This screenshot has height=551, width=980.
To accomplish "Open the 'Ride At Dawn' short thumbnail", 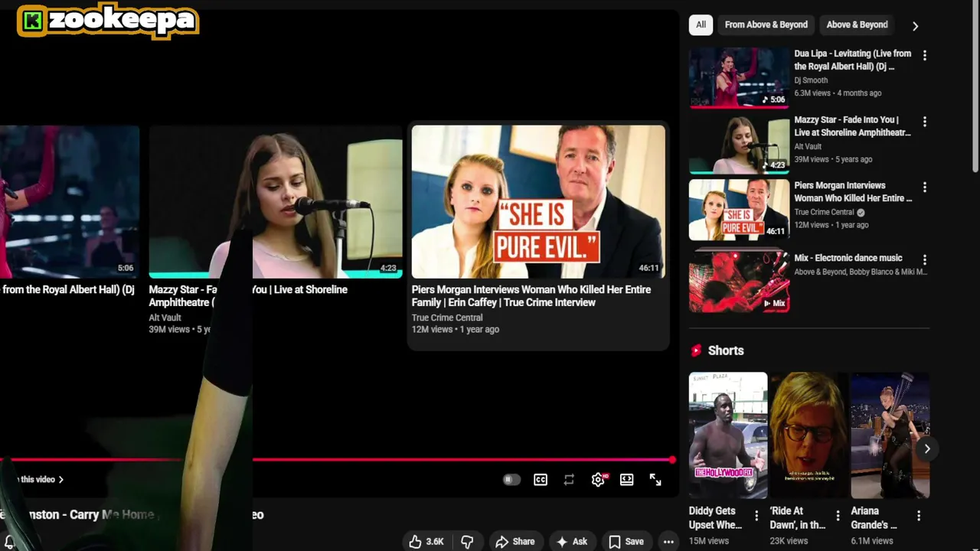I will (809, 435).
